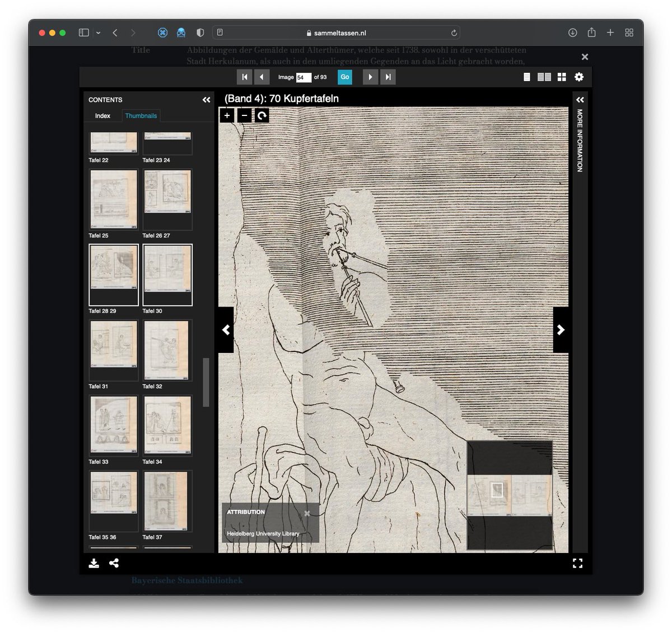Advance to the next page with right arrow
The height and width of the screenshot is (633, 672).
pos(561,331)
